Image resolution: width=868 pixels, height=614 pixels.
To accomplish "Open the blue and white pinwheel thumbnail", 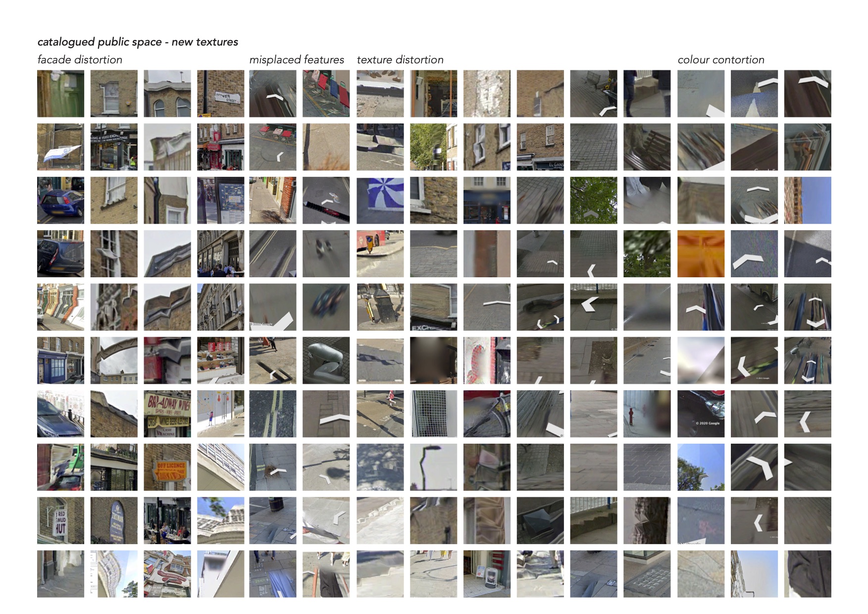I will [x=380, y=200].
